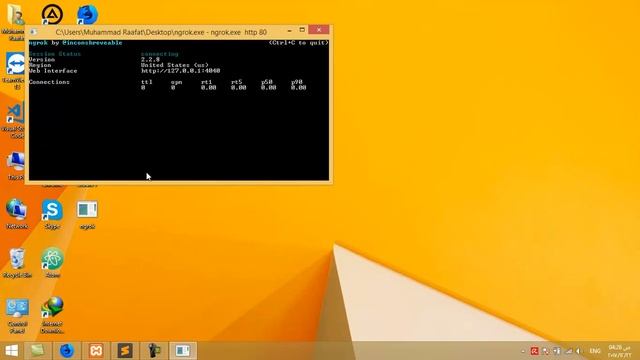Switch the ENG input language indicator
The width and height of the screenshot is (640, 360).
point(595,351)
